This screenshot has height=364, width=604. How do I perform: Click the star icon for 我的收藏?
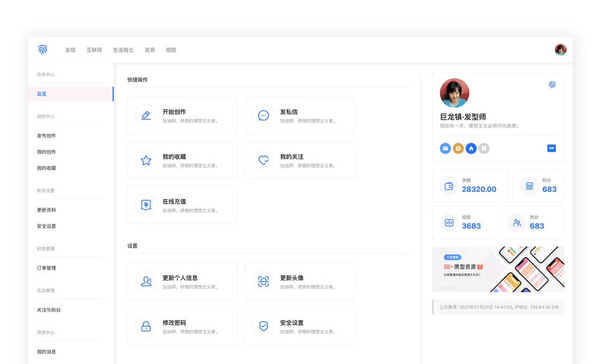pyautogui.click(x=146, y=160)
